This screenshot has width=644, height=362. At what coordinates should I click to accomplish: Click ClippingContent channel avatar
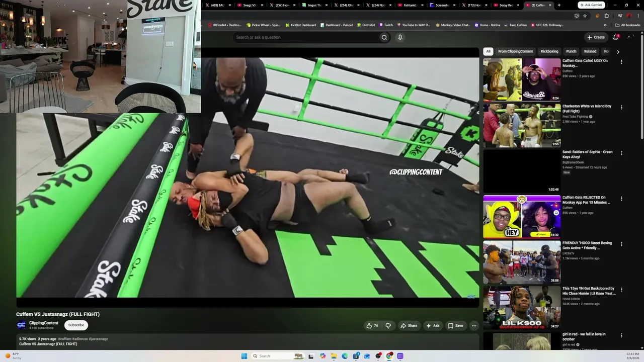(x=21, y=325)
